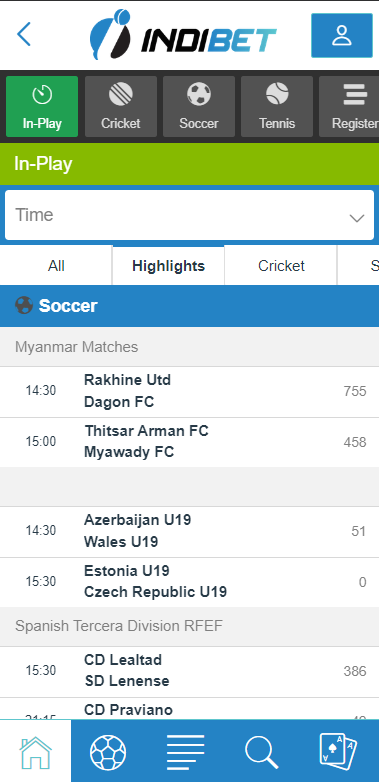Open the In-Play stopwatch shortcut

coord(42,106)
